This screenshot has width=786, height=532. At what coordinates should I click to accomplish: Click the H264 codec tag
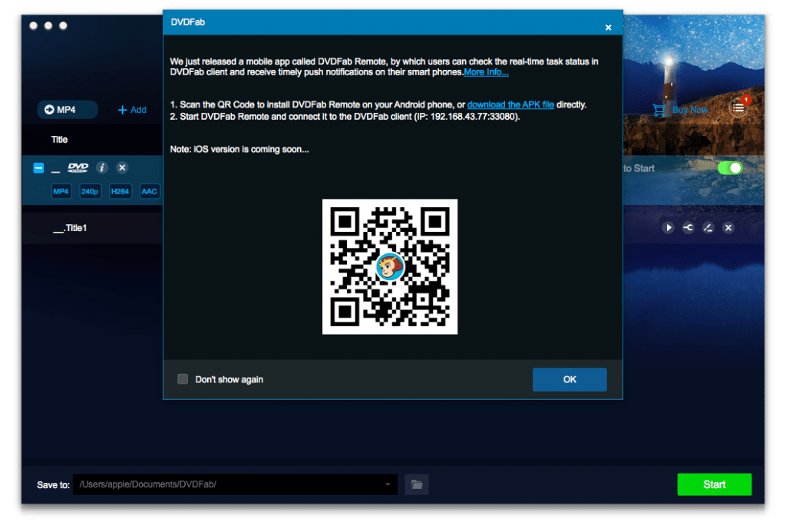coord(120,191)
